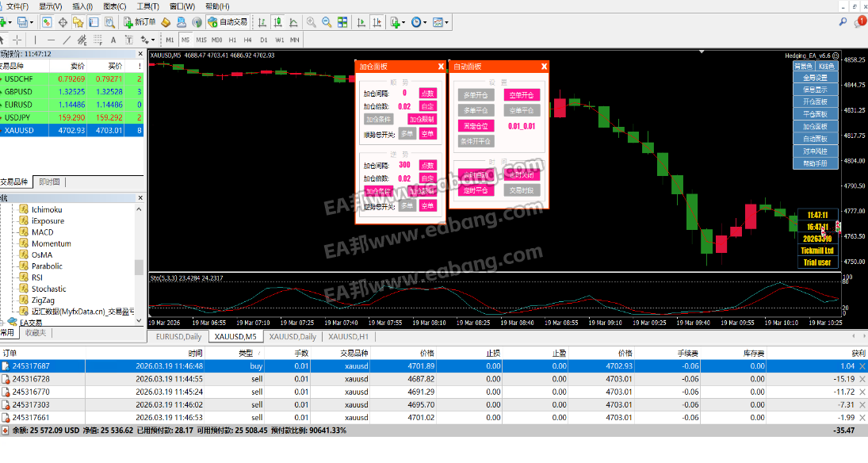This screenshot has height=463, width=868.
Task: Toggle the 固定仓位 option in 自动面板
Action: point(476,126)
